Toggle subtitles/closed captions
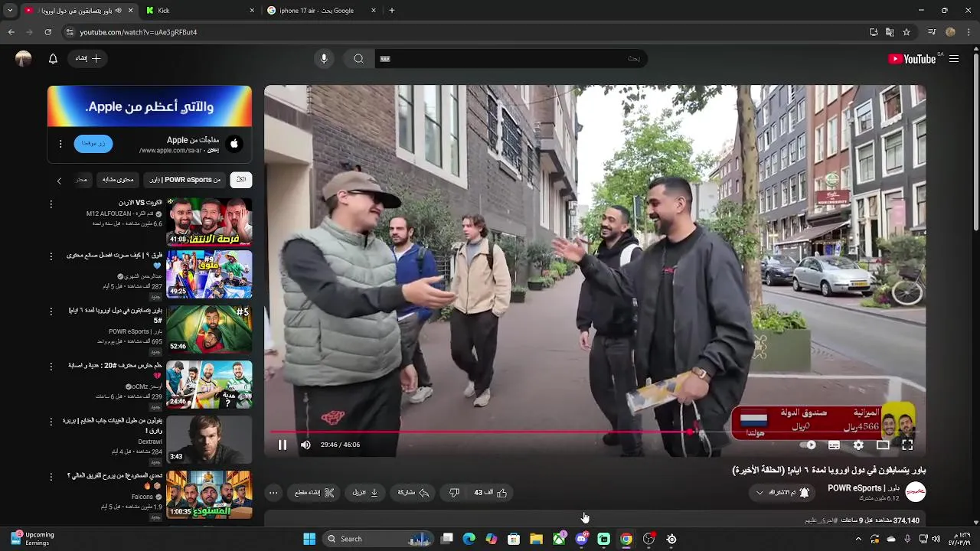 click(x=834, y=445)
